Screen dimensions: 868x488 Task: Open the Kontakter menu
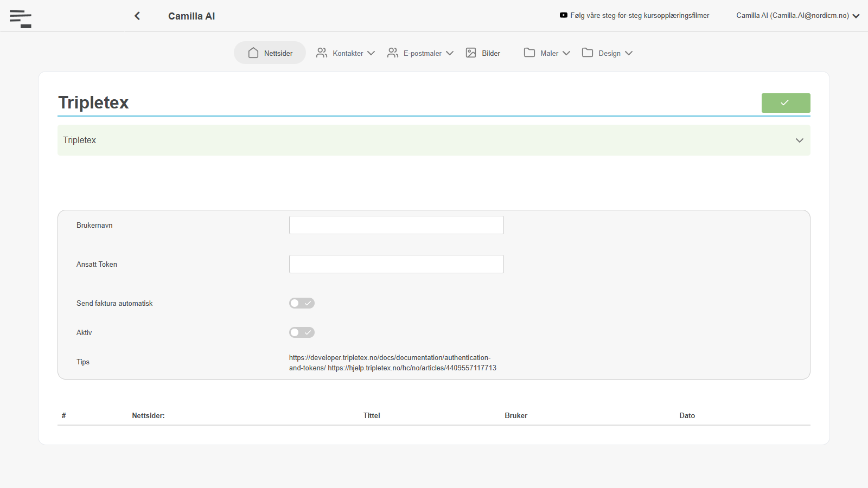click(348, 53)
